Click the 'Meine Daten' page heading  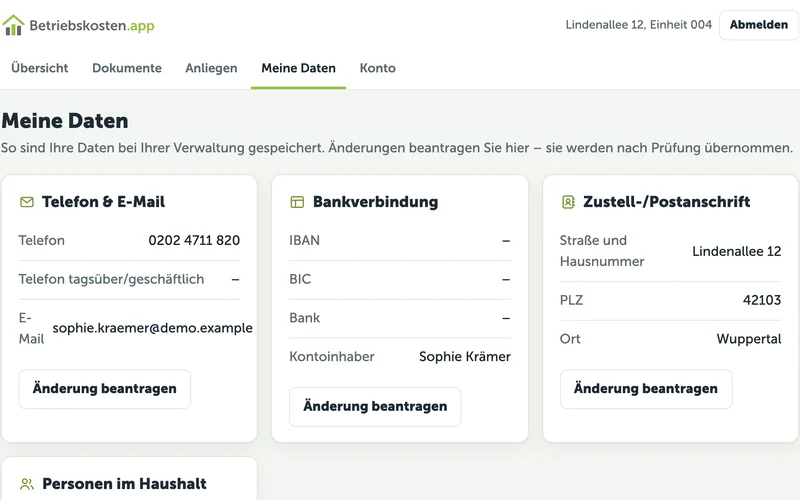pos(65,121)
